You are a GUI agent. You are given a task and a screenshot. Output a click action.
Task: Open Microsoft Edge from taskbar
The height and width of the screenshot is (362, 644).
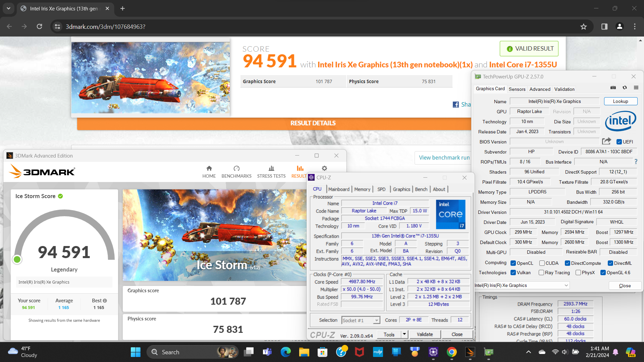pos(286,352)
